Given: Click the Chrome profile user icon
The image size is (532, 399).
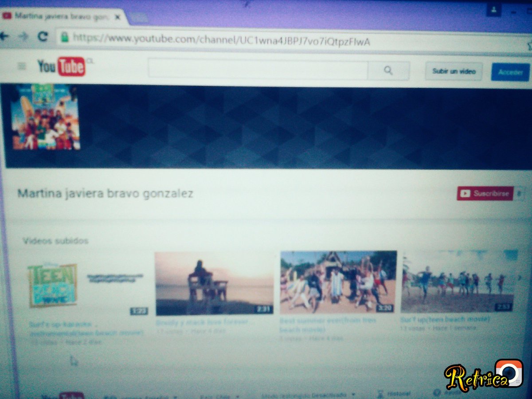Looking at the screenshot, I should click(493, 9).
